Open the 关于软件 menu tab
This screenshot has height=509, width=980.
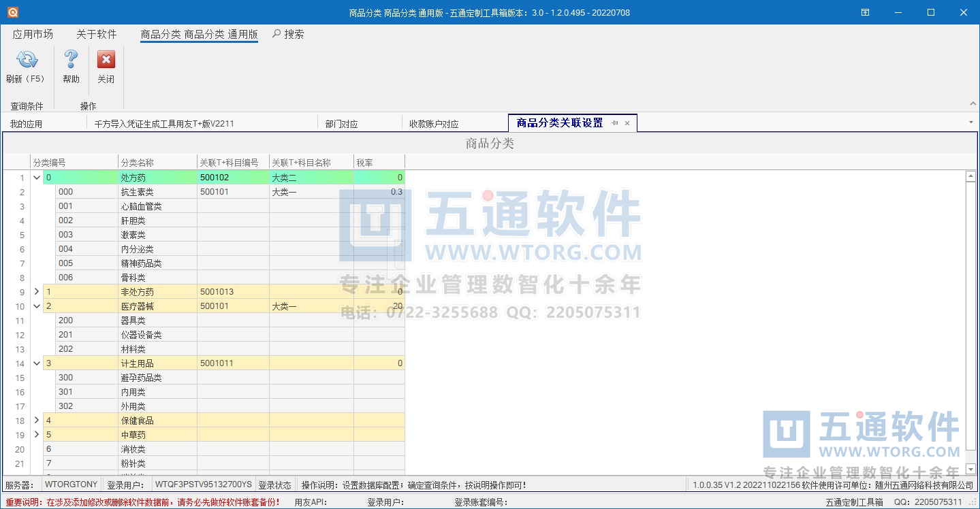pyautogui.click(x=96, y=34)
